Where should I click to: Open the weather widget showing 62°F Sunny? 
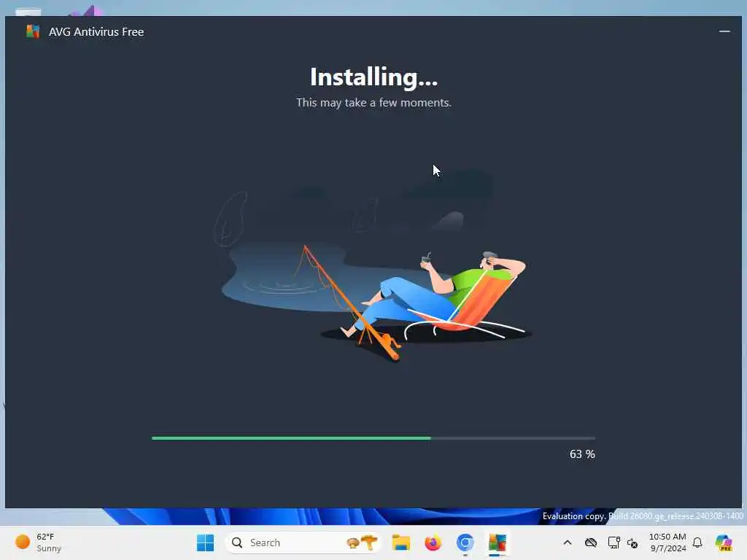[x=39, y=542]
